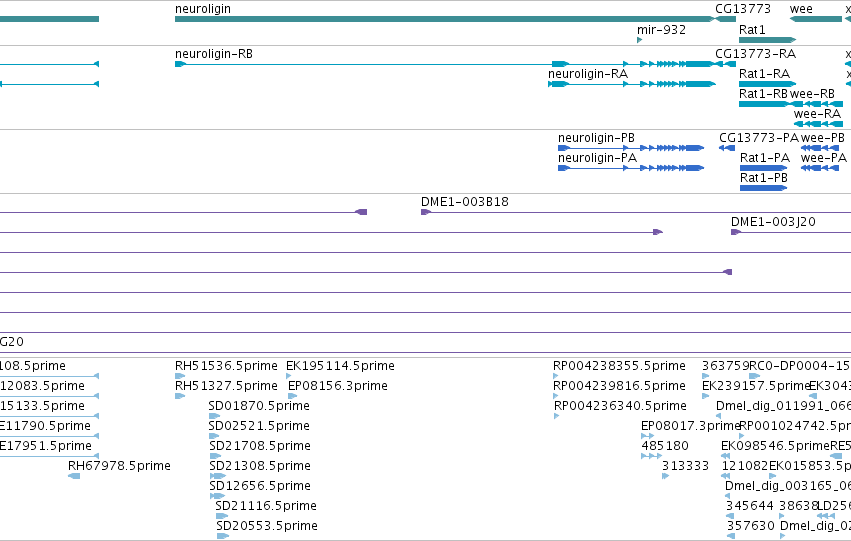The height and width of the screenshot is (541, 851).
Task: Select the neuroligin-RA transcript
Action: [632, 84]
